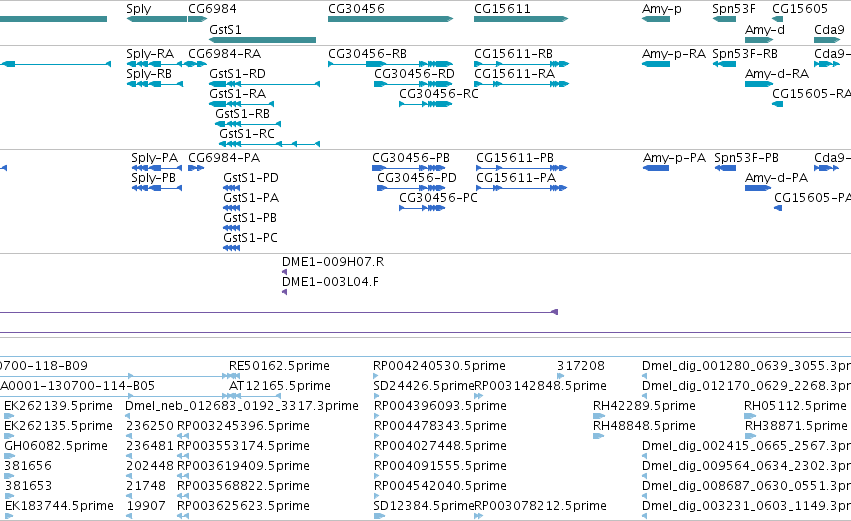The height and width of the screenshot is (521, 851).
Task: Select transcript Amy-p-RA
Action: pyautogui.click(x=656, y=64)
